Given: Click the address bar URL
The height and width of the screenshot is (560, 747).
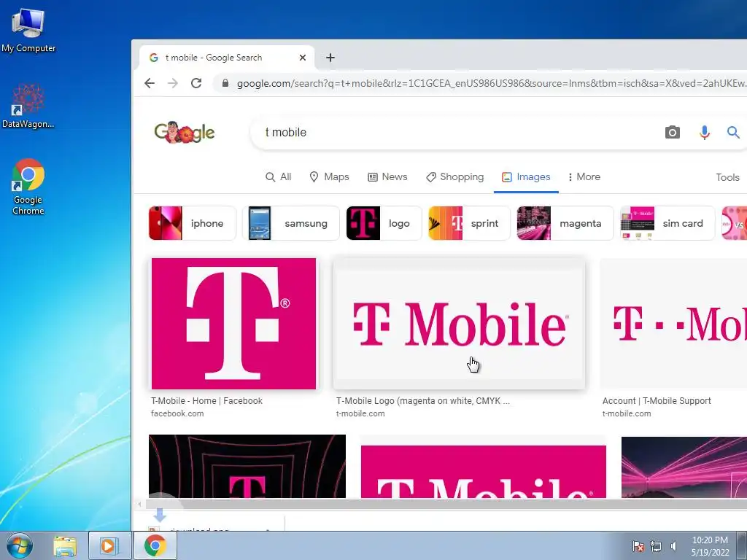Looking at the screenshot, I should (492, 83).
